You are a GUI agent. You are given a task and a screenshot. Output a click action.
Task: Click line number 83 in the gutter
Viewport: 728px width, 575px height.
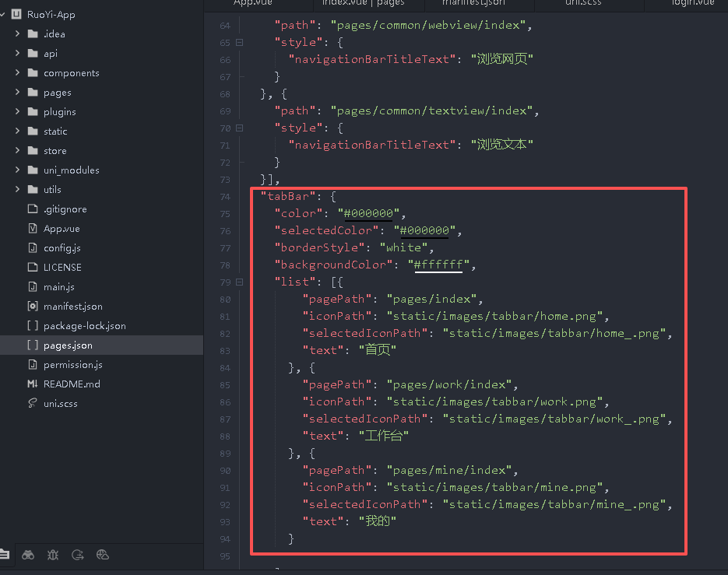click(225, 350)
